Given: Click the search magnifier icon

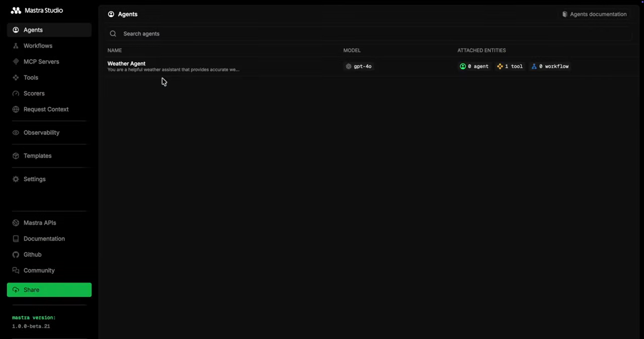Looking at the screenshot, I should point(113,34).
